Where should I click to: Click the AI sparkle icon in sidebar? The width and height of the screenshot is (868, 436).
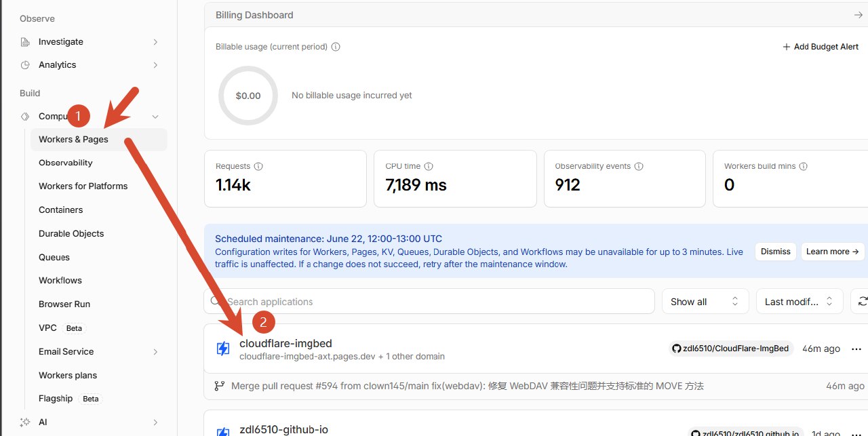pos(25,422)
